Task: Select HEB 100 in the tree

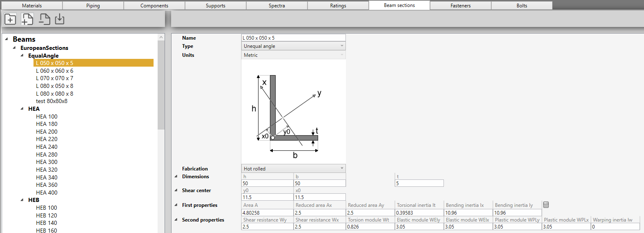Action: [47, 208]
